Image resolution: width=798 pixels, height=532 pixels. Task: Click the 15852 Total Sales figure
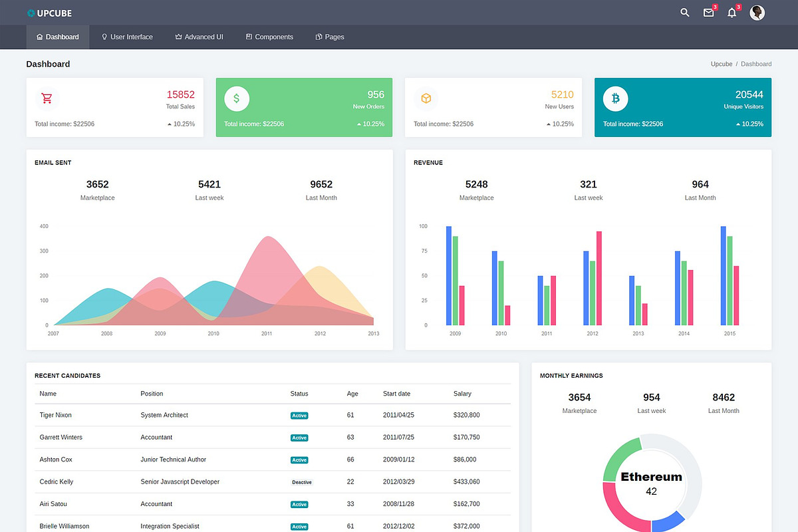pyautogui.click(x=181, y=94)
